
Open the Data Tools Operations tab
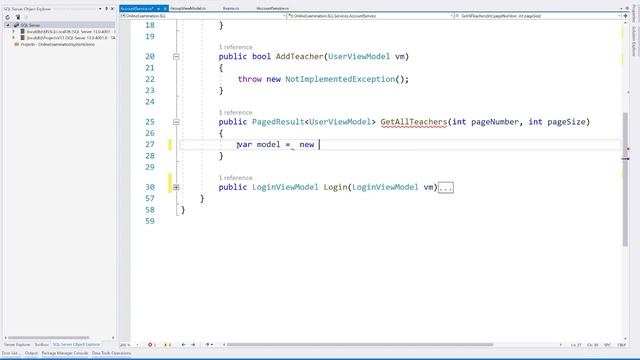coord(111,353)
